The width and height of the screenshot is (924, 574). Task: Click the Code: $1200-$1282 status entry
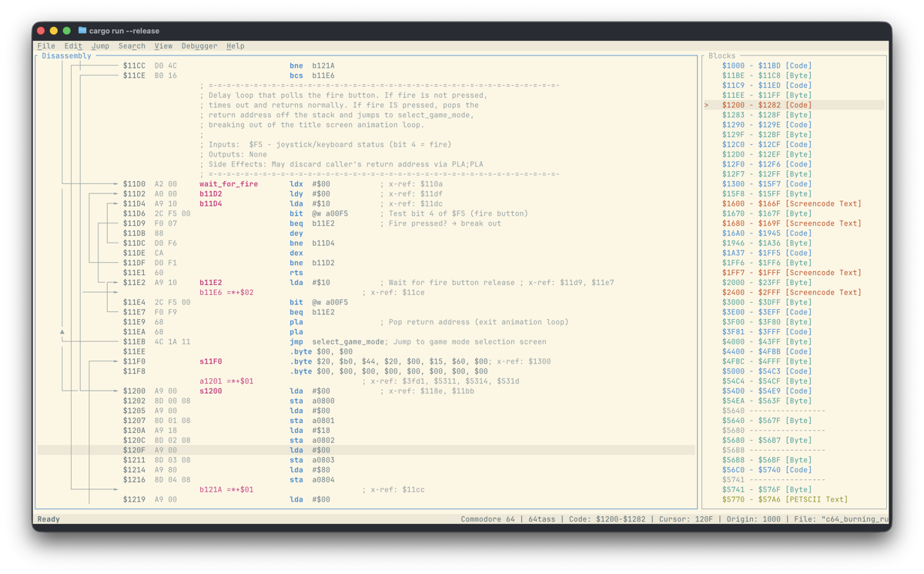click(x=608, y=519)
